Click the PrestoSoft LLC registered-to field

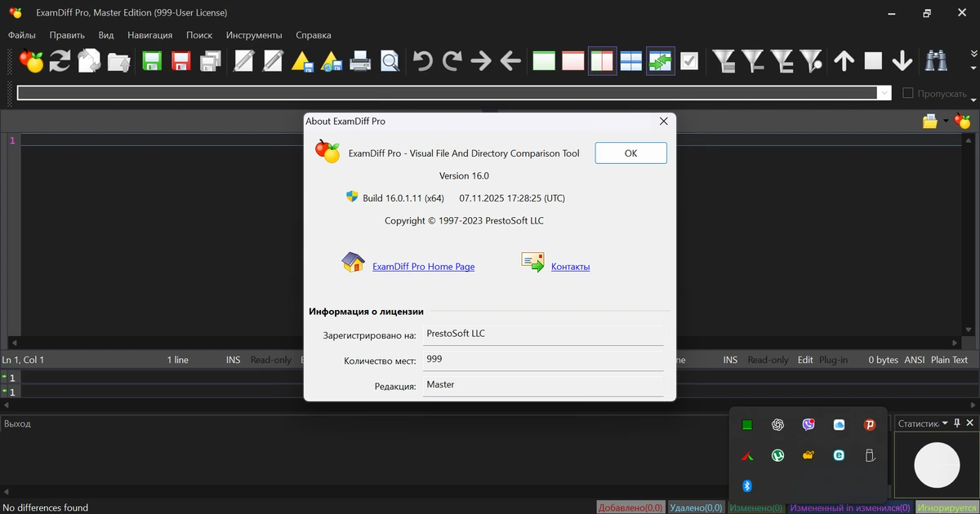pos(543,334)
